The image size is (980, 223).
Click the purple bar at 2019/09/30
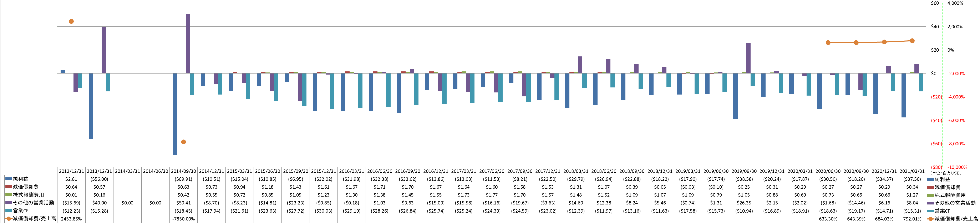(748, 58)
